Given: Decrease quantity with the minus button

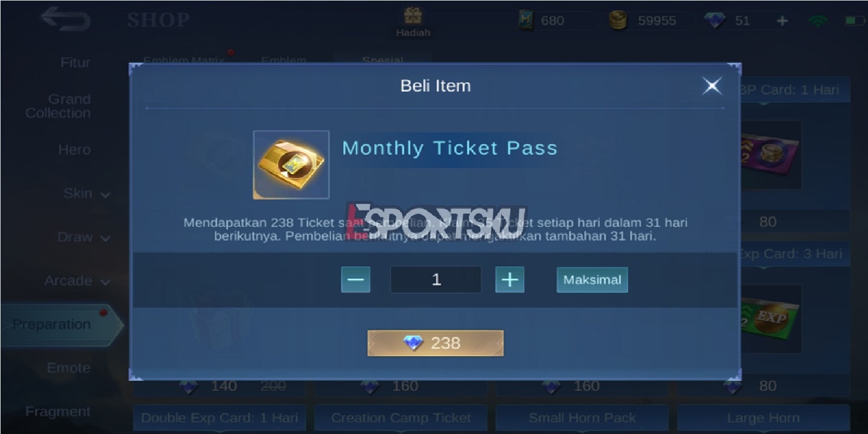Looking at the screenshot, I should [x=355, y=279].
